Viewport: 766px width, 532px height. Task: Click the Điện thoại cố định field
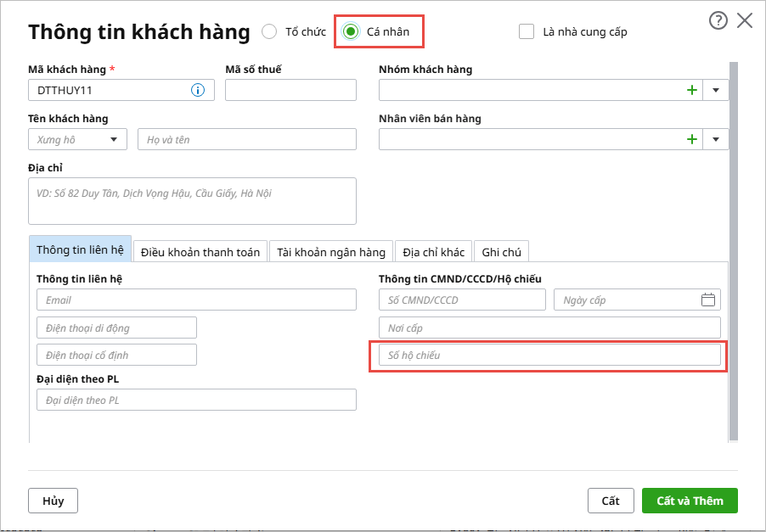click(x=116, y=355)
